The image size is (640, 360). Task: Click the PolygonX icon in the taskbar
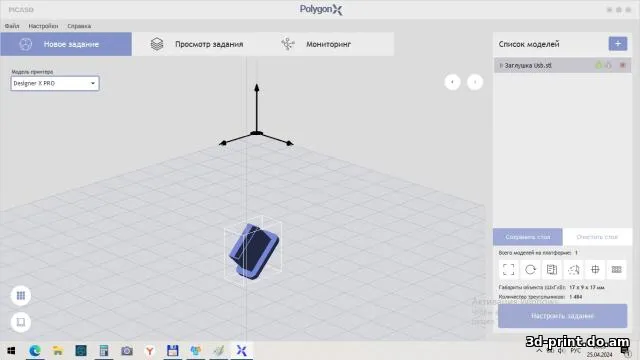tap(242, 351)
